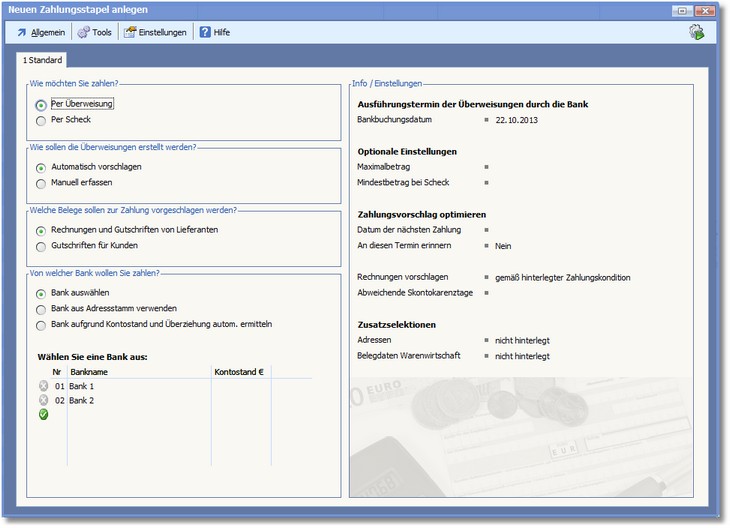Select 'Gutschriften für Kunden' option
The image size is (730, 528).
click(x=41, y=246)
